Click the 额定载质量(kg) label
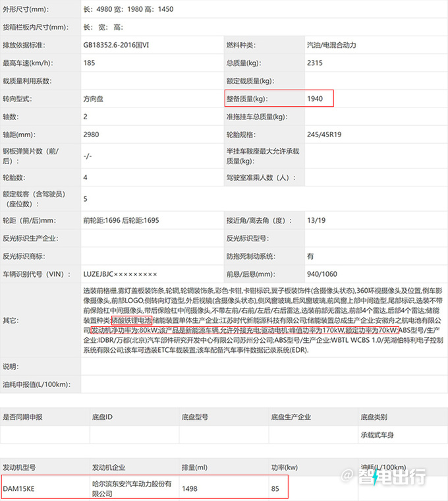 (250, 81)
